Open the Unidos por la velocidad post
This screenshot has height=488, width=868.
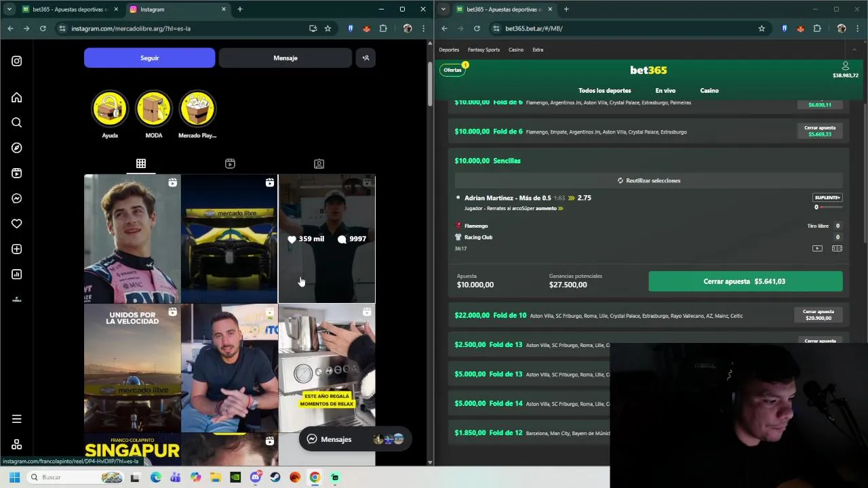[x=132, y=368]
